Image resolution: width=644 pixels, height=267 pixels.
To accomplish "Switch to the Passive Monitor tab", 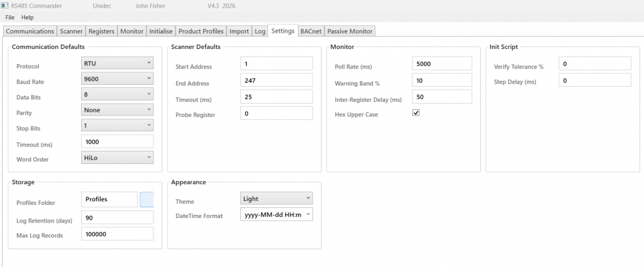I will (x=350, y=31).
